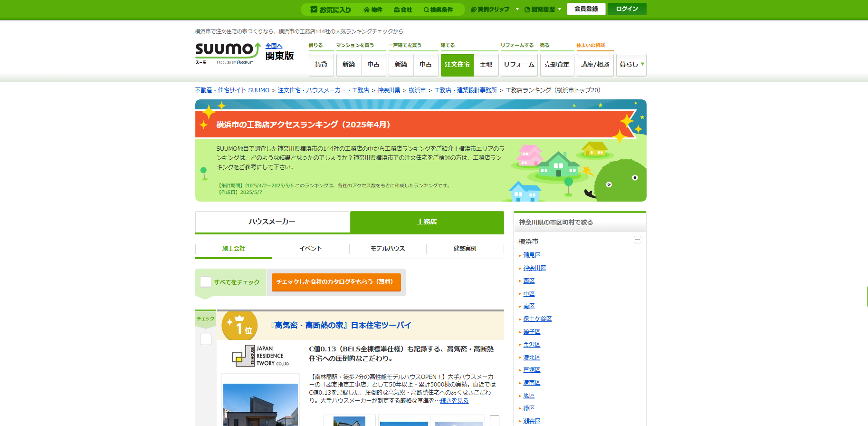This screenshot has height=426, width=868.
Task: Filter by 磯子区
Action: [x=532, y=332]
